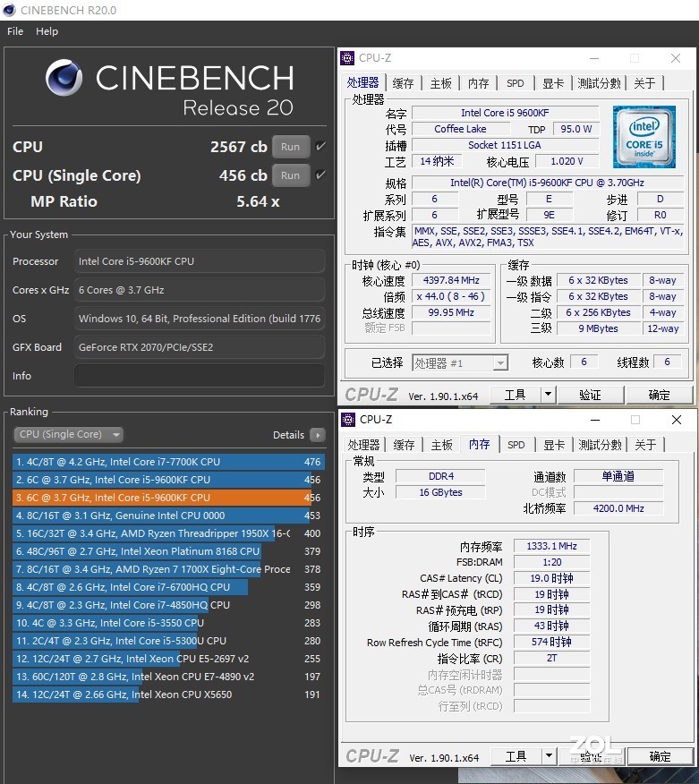Select ranking row Intel Core i5-5300U
The height and width of the screenshot is (784, 699).
tap(168, 641)
